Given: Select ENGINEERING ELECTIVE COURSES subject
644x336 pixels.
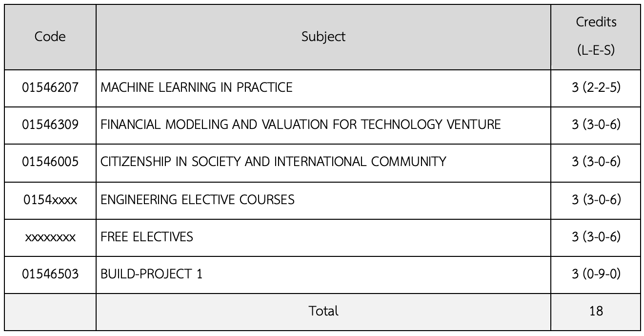Looking at the screenshot, I should [198, 199].
